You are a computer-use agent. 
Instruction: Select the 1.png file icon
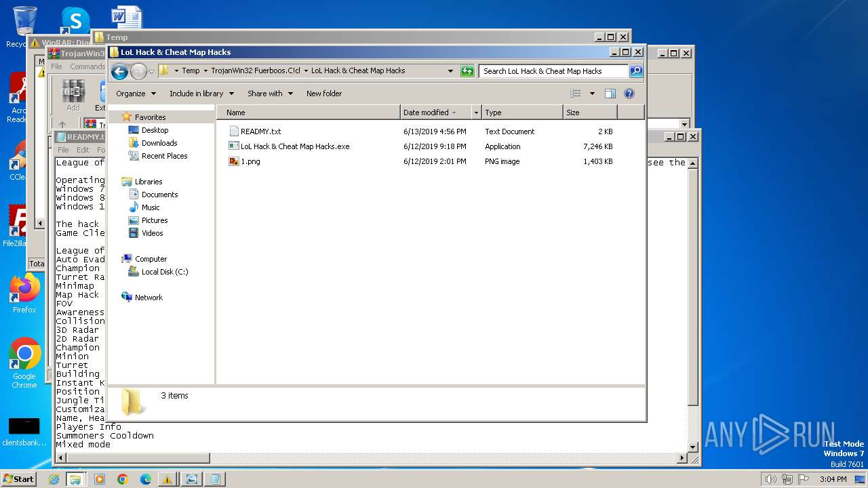pyautogui.click(x=234, y=161)
